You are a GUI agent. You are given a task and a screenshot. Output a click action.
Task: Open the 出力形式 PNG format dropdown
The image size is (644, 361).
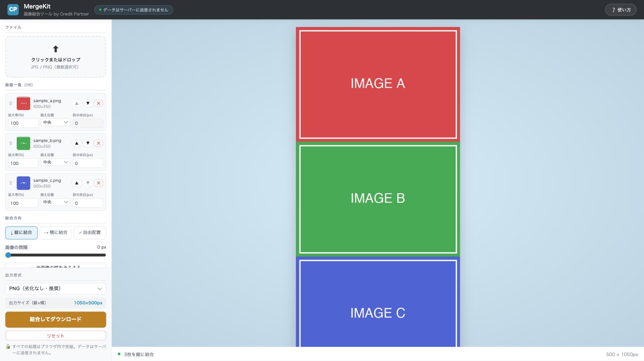point(56,288)
